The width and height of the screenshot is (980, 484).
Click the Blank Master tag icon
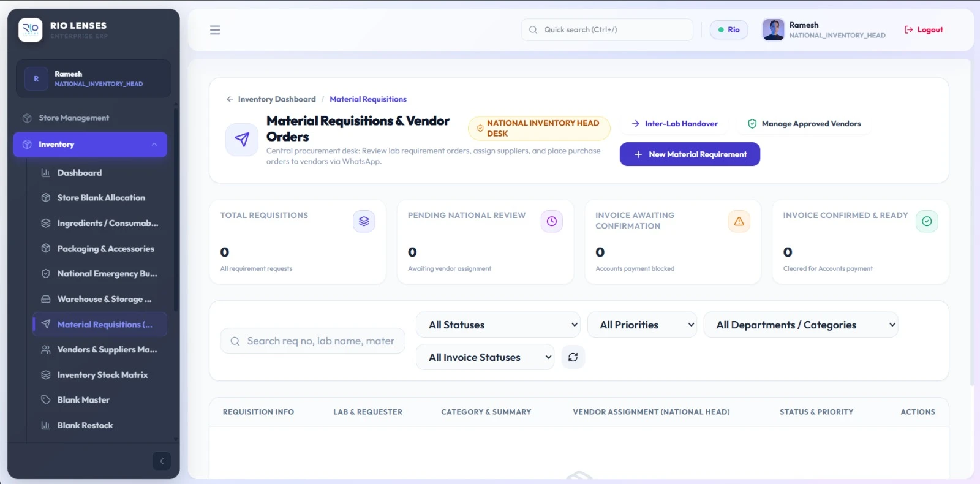pyautogui.click(x=45, y=400)
